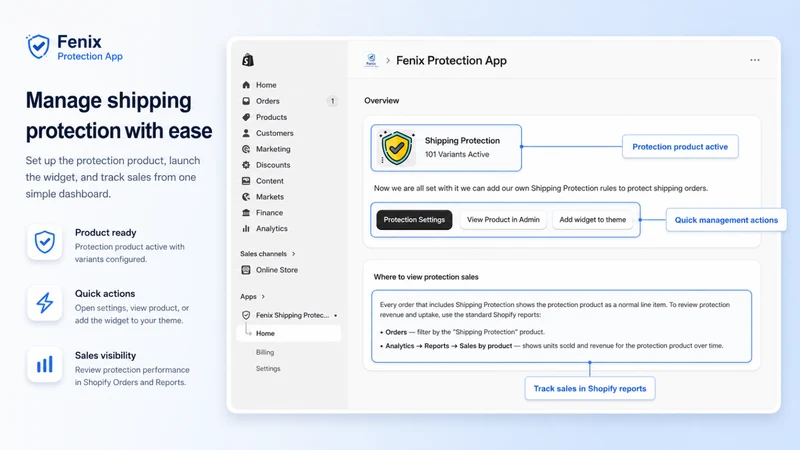Screen dimensions: 800x450
Task: Click the Shipping Protection product card
Action: 446,148
